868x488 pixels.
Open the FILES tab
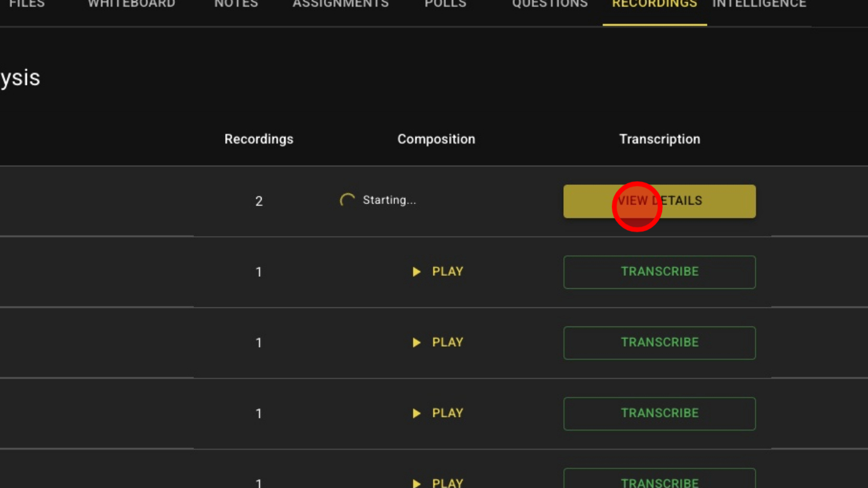click(x=27, y=5)
